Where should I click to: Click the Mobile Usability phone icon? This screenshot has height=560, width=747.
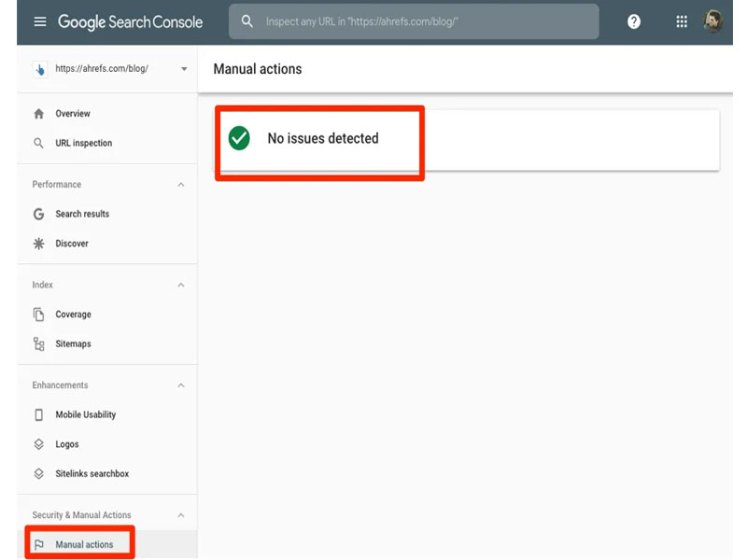point(39,414)
